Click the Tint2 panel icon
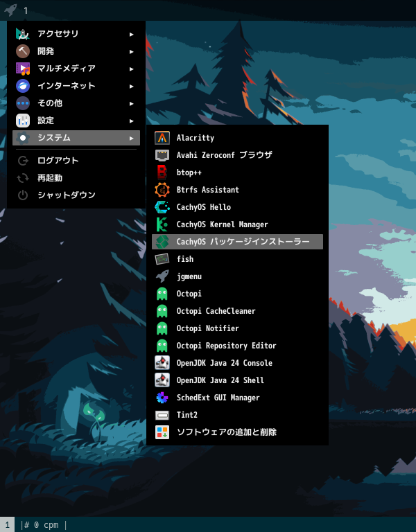 click(162, 415)
